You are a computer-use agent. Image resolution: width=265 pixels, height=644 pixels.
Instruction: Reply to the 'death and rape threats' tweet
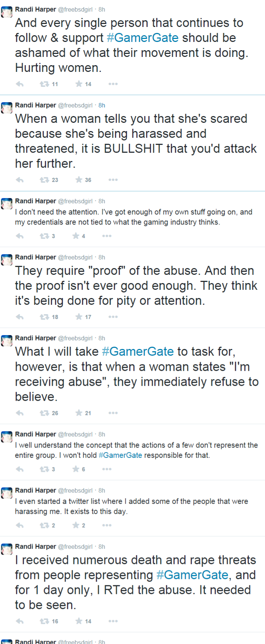click(20, 621)
